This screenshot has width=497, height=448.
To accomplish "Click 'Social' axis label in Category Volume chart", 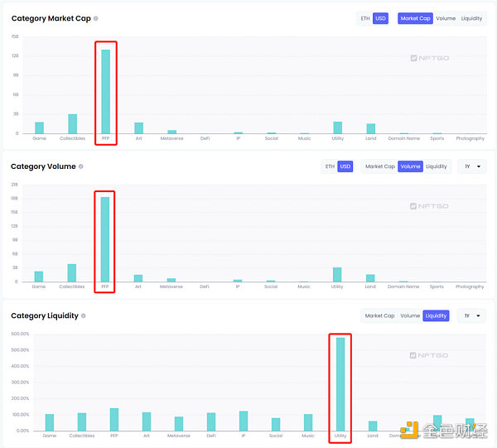I will pyautogui.click(x=271, y=287).
